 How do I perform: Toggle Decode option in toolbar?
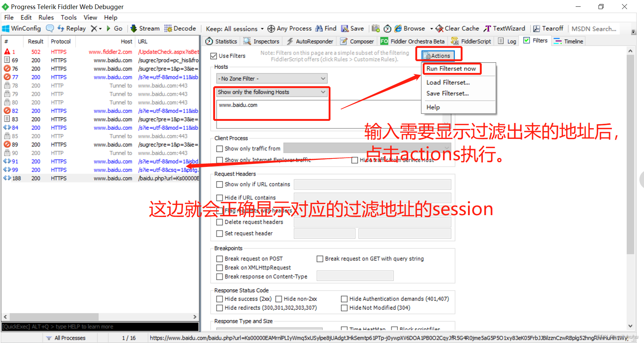coord(180,28)
